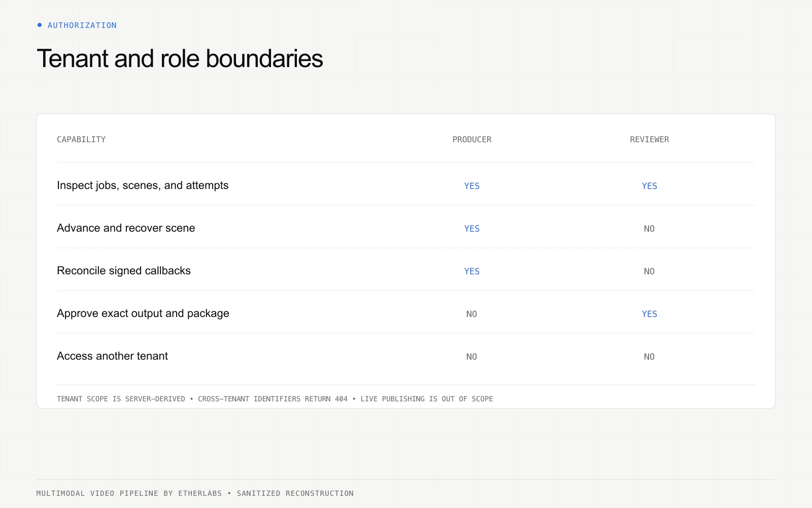
Task: Select the 'Tenant and role boundaries' heading
Action: pos(180,58)
